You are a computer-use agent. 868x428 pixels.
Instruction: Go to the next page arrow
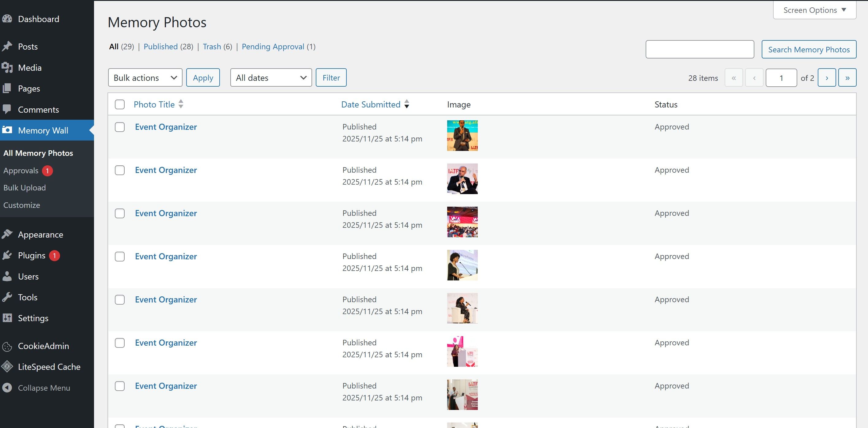coord(827,78)
